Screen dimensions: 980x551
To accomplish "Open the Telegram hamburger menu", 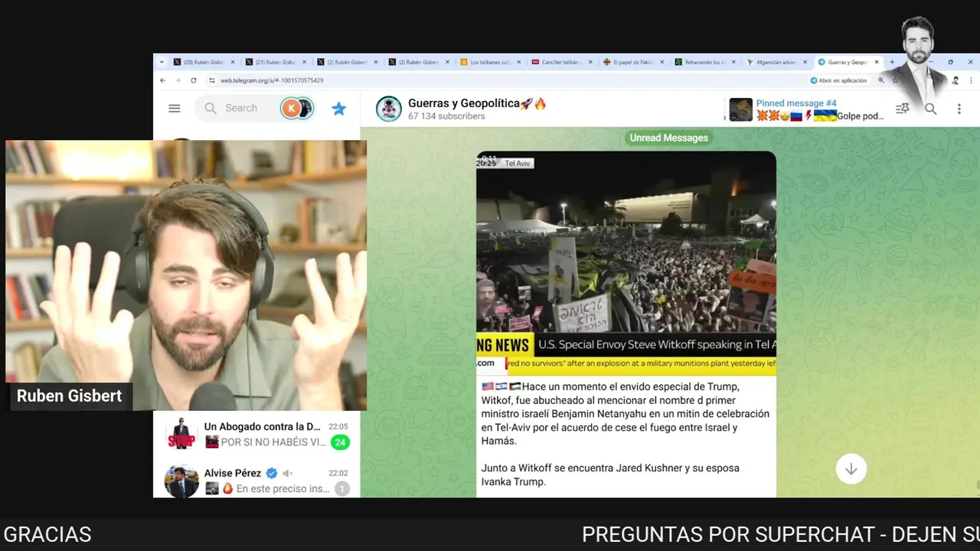I will coord(175,109).
